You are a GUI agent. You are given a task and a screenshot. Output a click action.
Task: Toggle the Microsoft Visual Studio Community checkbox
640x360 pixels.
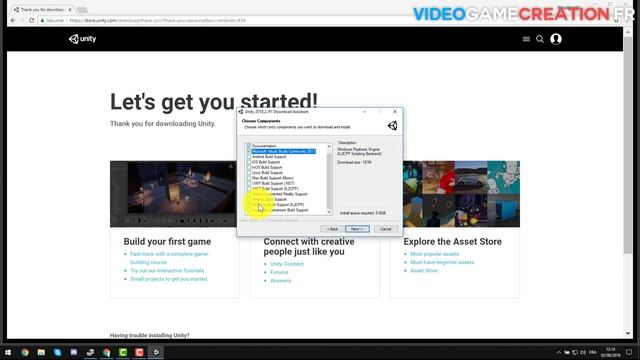coord(249,151)
